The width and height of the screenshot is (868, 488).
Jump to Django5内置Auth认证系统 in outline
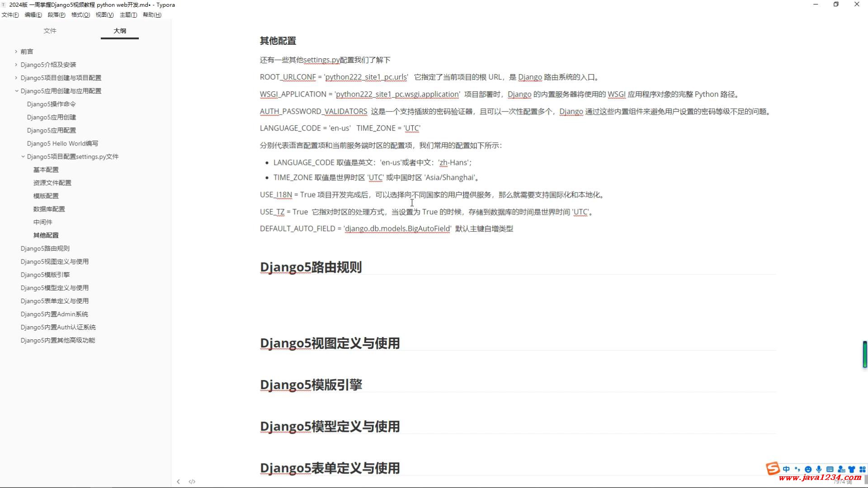pyautogui.click(x=58, y=327)
